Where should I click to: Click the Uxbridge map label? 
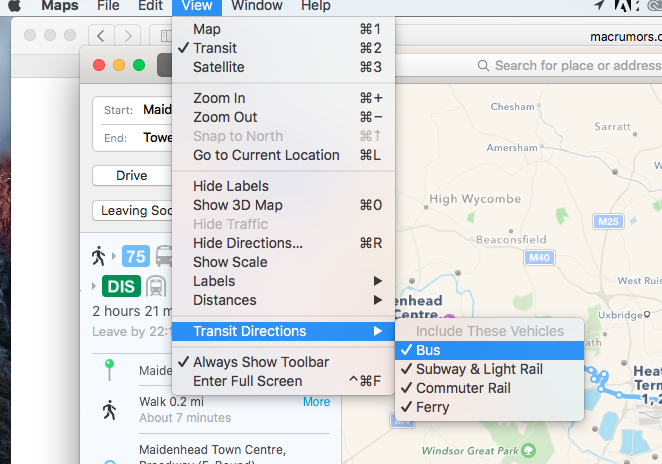pyautogui.click(x=620, y=315)
